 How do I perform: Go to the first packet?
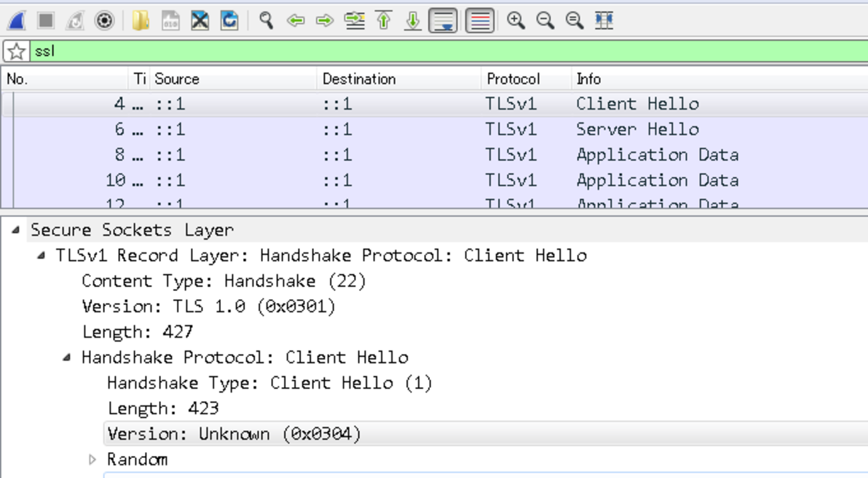tap(384, 21)
